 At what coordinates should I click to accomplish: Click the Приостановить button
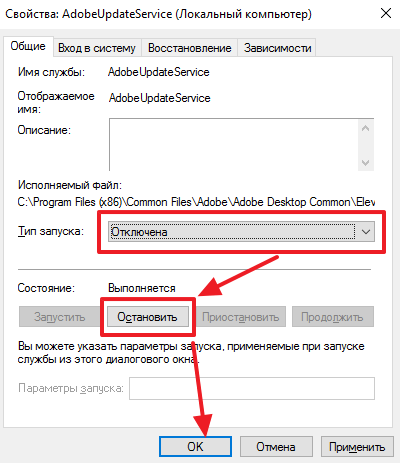(x=240, y=317)
